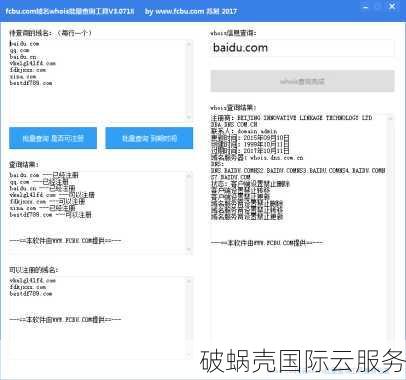Focus the whois input containing baidu.com

[x=302, y=48]
